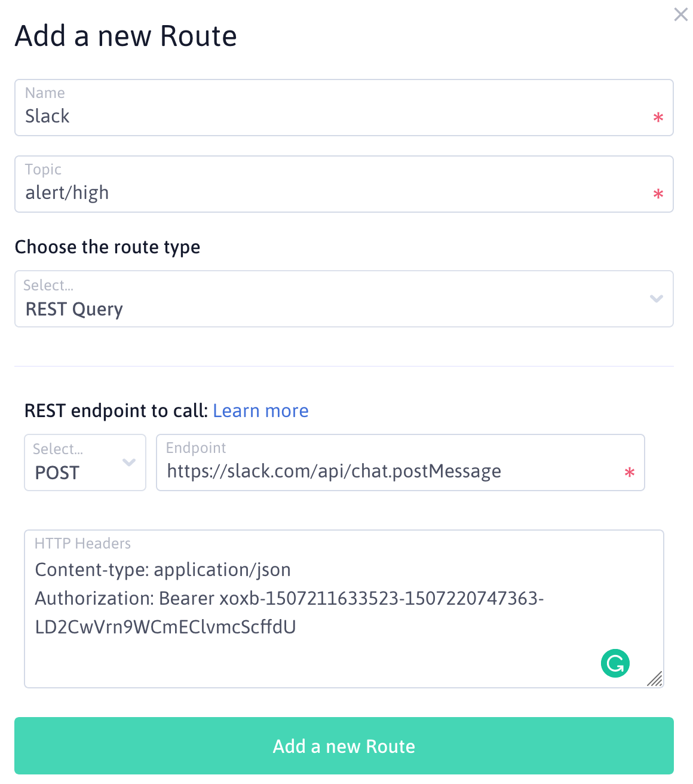Image resolution: width=693 pixels, height=784 pixels.
Task: Click the red asterisk in Endpoint field
Action: pos(629,473)
